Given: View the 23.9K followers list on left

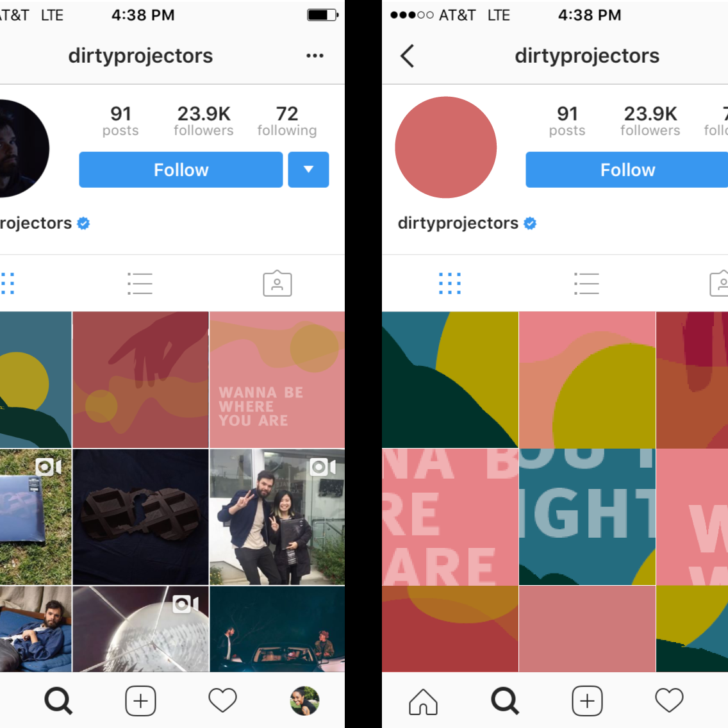Looking at the screenshot, I should 203,120.
